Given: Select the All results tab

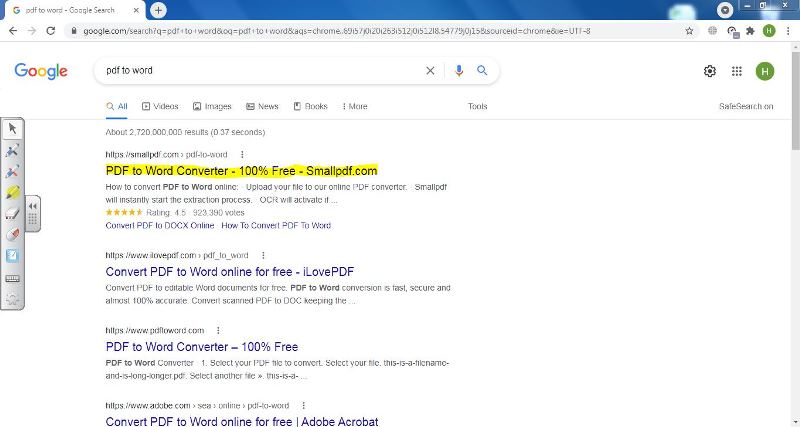Looking at the screenshot, I should coord(117,107).
